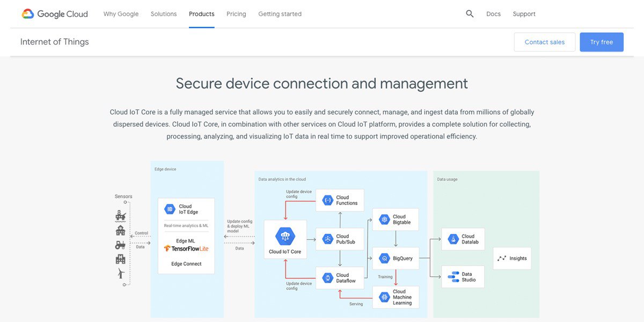Open the Support link
This screenshot has height=322, width=644.
(524, 14)
